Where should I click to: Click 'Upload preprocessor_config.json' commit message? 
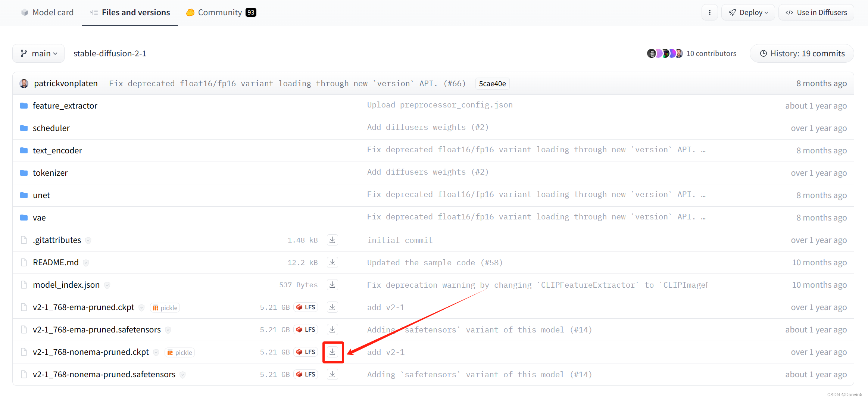click(440, 105)
